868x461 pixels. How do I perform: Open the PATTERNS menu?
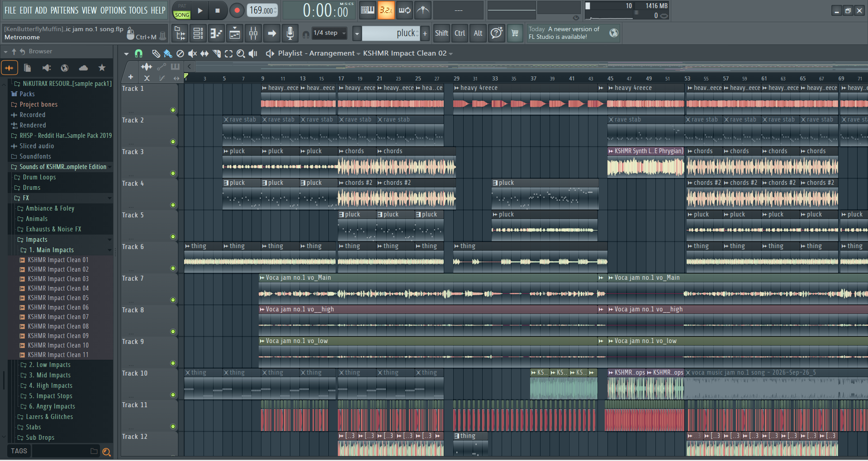[x=64, y=10]
